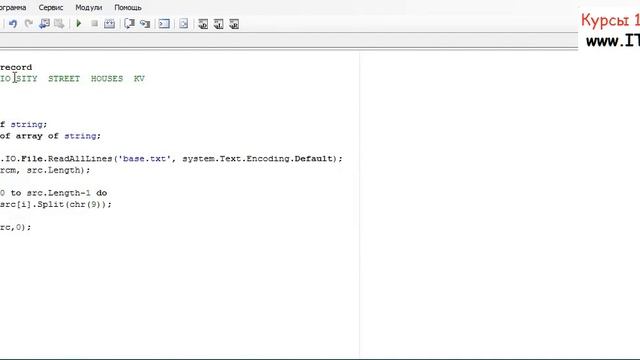This screenshot has height=360, width=640.
Task: Click the word SITY in the comment
Action: coord(27,78)
